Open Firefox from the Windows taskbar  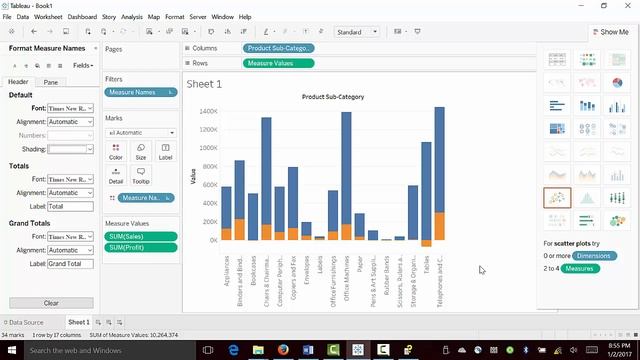283,350
